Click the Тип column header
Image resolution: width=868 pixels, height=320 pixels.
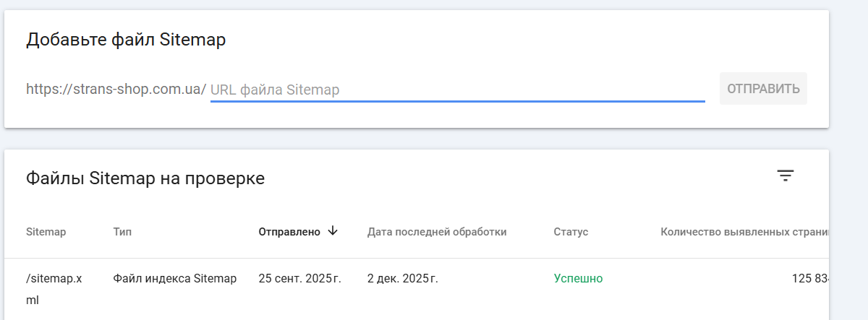click(122, 232)
